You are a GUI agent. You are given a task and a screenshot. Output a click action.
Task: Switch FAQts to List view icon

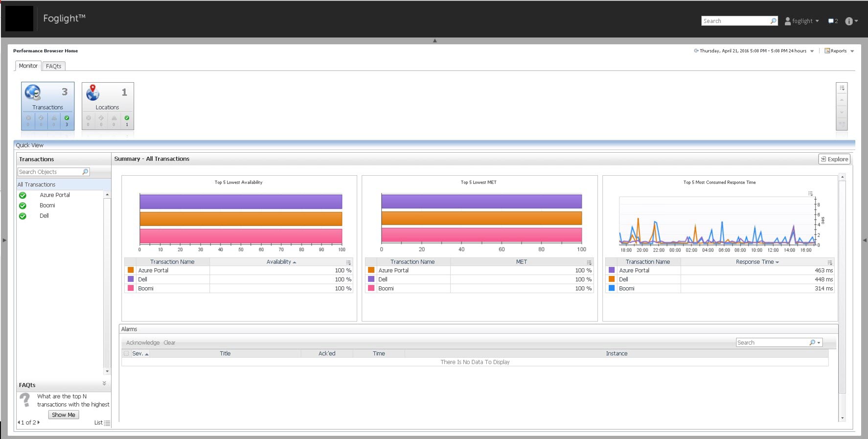[107, 423]
